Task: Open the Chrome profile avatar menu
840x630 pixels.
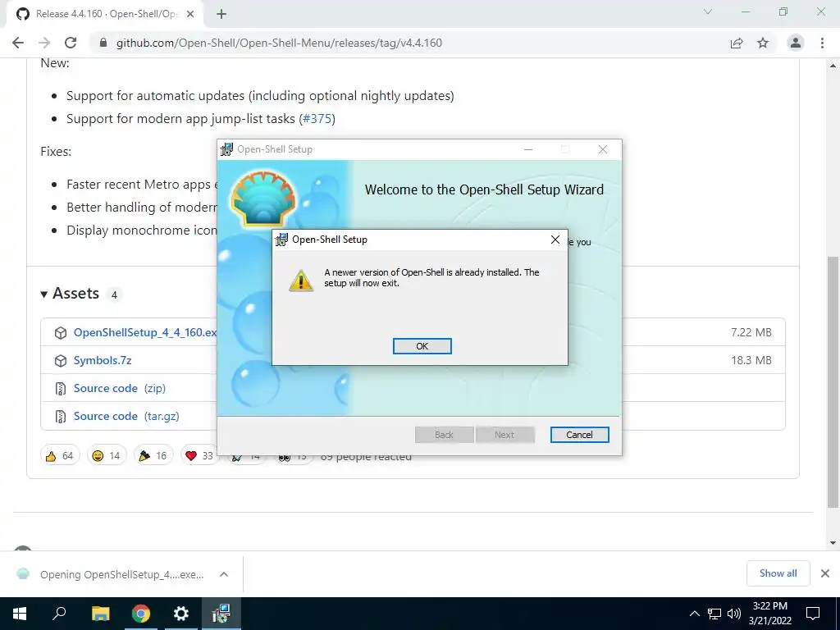Action: 796,43
